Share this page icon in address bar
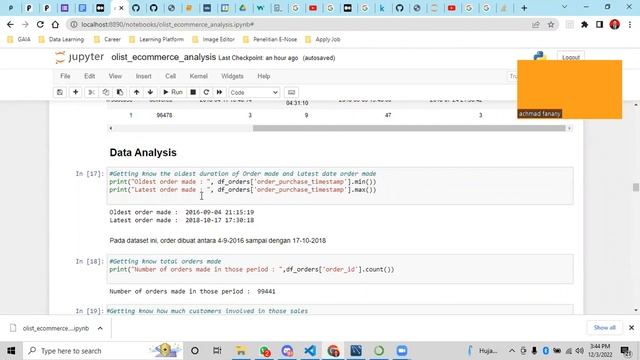This screenshot has width=640, height=360. pos(536,24)
